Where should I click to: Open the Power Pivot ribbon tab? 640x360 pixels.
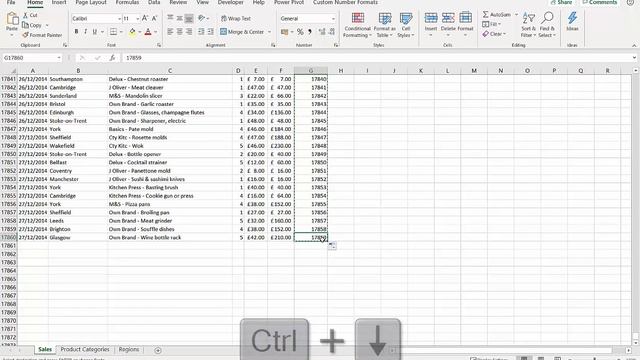[289, 2]
